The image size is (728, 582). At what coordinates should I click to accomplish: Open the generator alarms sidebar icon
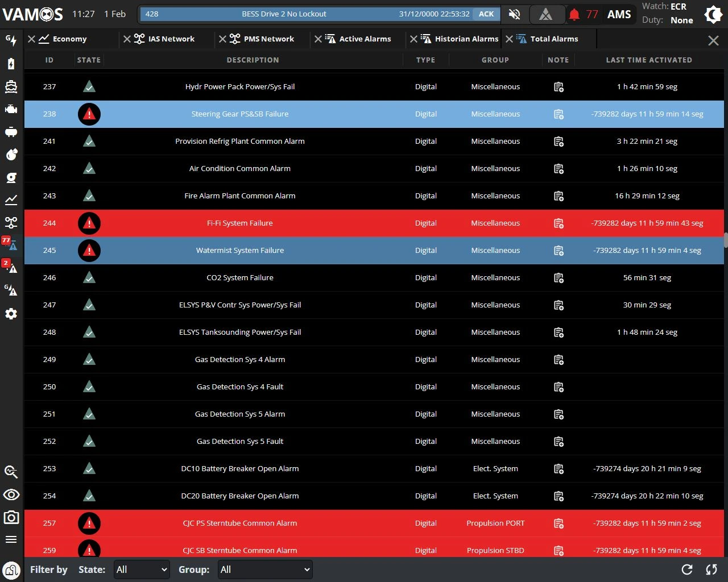pos(11,290)
